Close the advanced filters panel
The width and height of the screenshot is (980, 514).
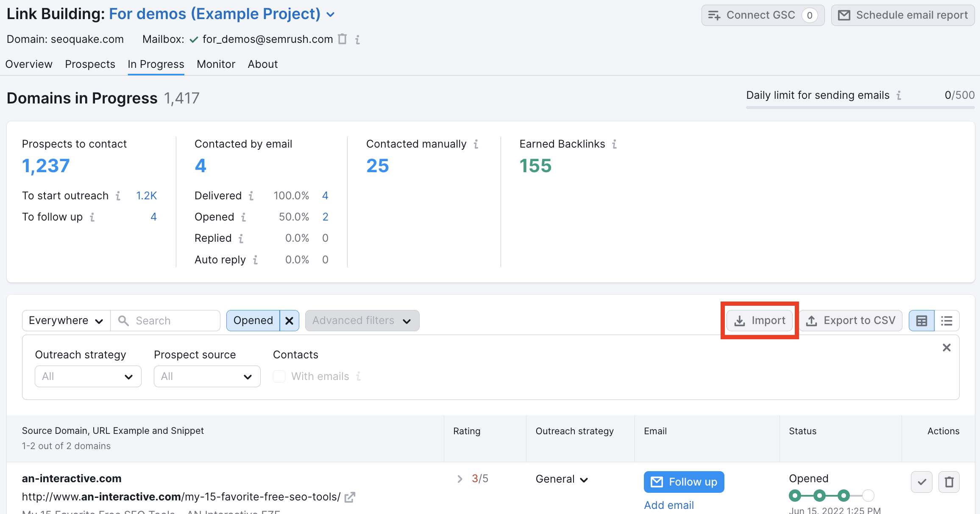(x=947, y=347)
